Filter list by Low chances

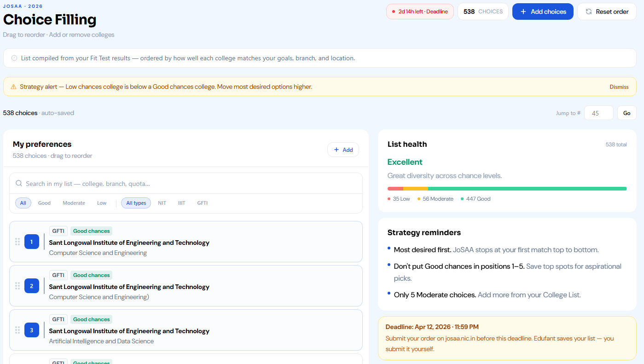coord(102,203)
